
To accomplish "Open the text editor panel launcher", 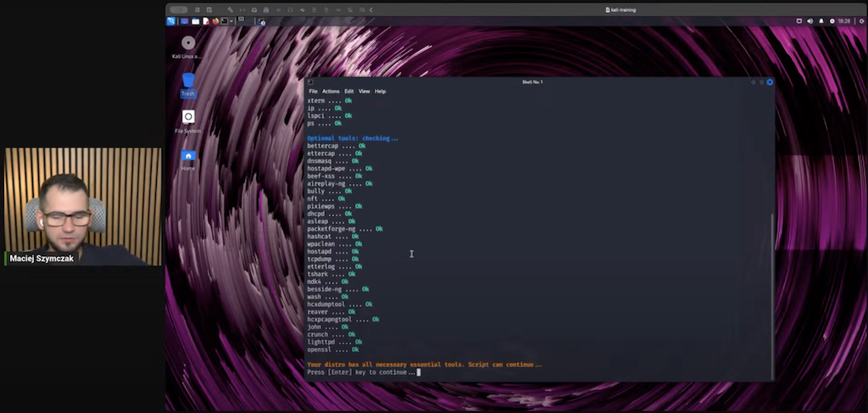I will [x=205, y=21].
